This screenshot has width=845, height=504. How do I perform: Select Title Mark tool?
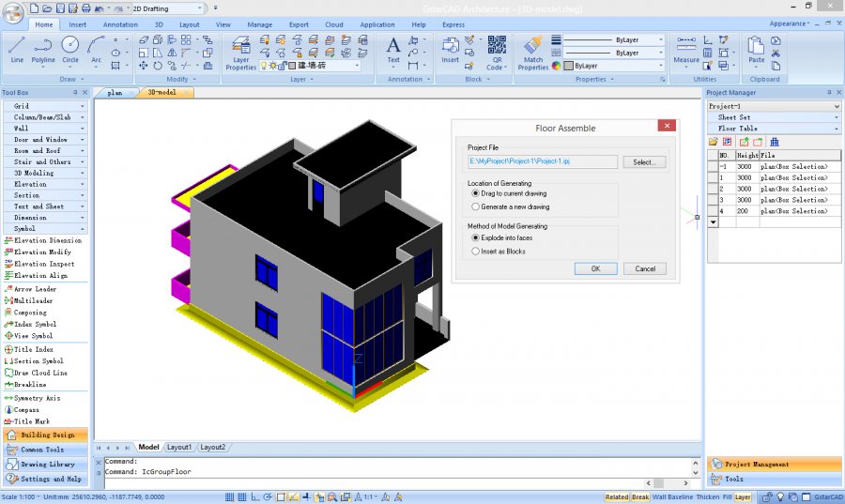(x=27, y=421)
